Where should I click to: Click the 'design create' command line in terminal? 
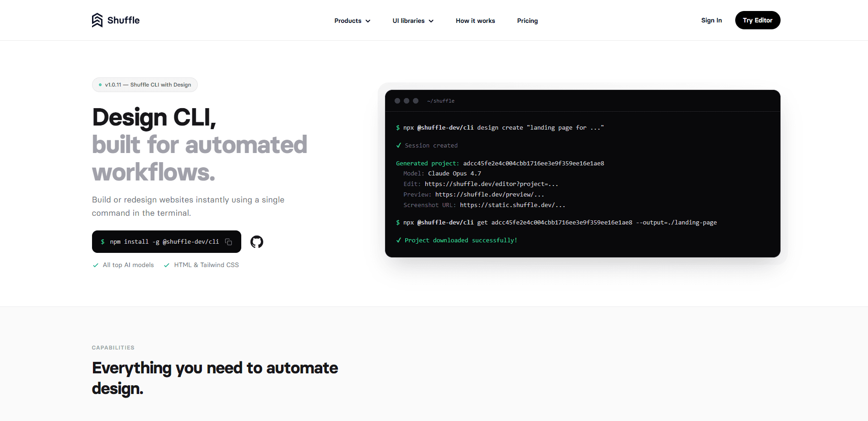[x=500, y=128]
